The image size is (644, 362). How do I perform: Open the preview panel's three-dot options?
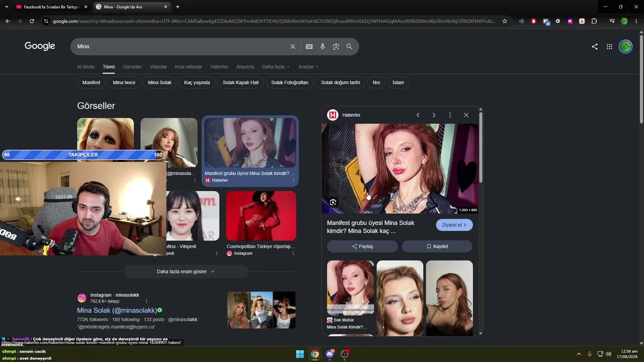tap(450, 115)
